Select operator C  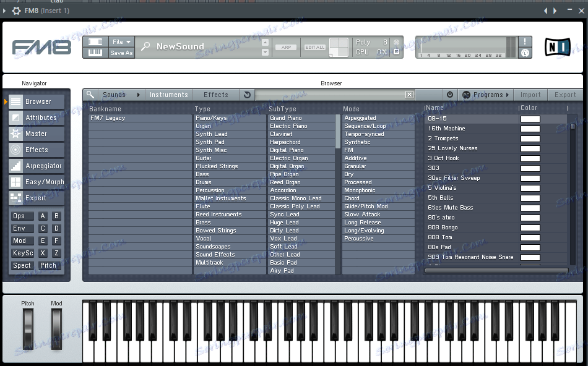click(x=43, y=229)
